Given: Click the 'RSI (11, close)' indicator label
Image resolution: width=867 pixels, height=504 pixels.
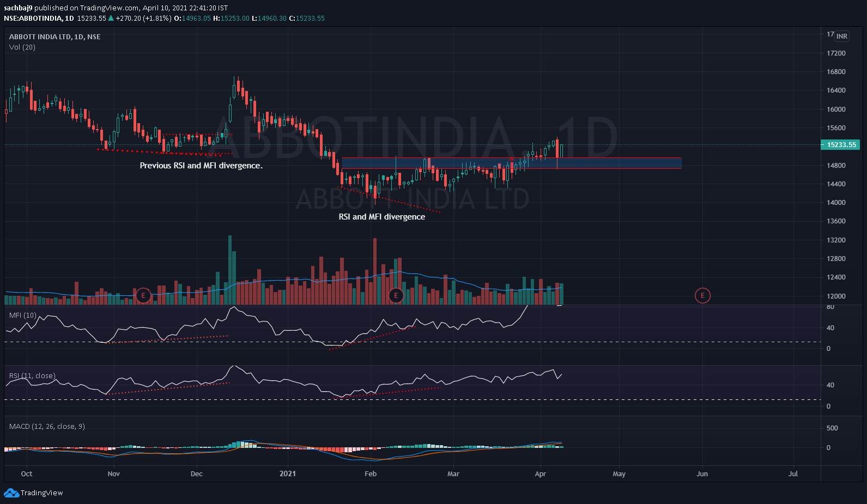Looking at the screenshot, I should point(32,375).
